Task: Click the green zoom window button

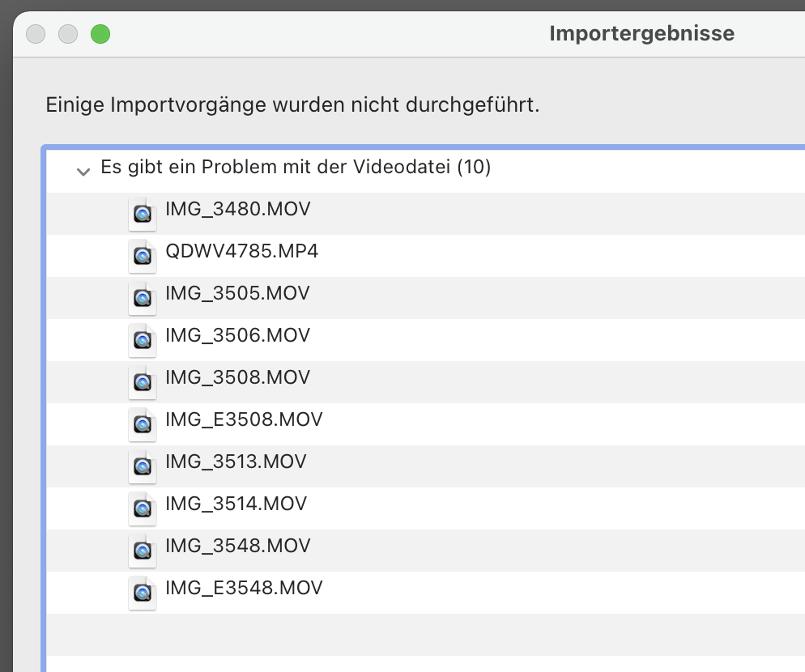Action: [x=100, y=34]
